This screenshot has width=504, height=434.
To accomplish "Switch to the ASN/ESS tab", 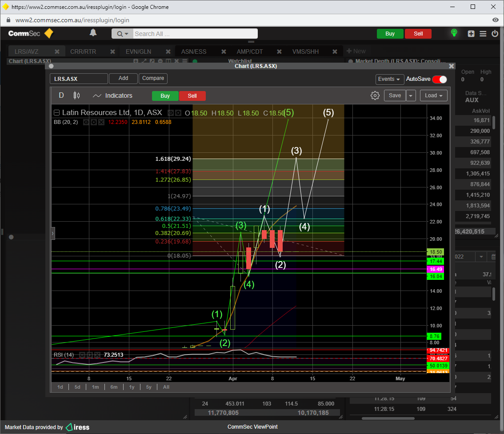I will (194, 52).
